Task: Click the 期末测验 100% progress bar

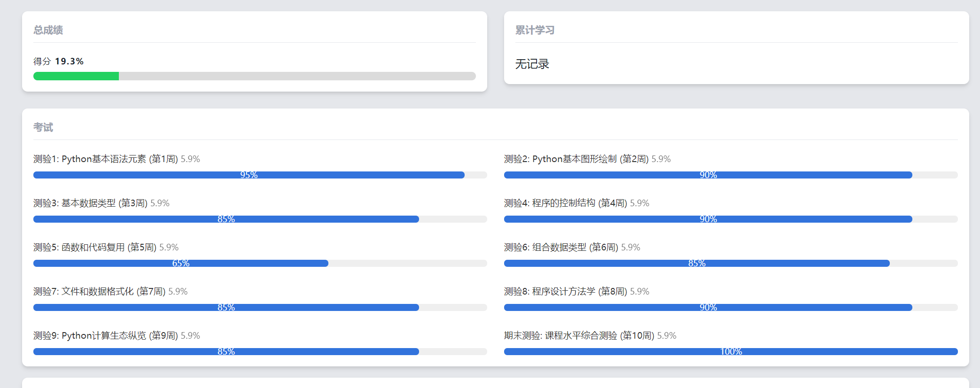Action: coord(731,352)
